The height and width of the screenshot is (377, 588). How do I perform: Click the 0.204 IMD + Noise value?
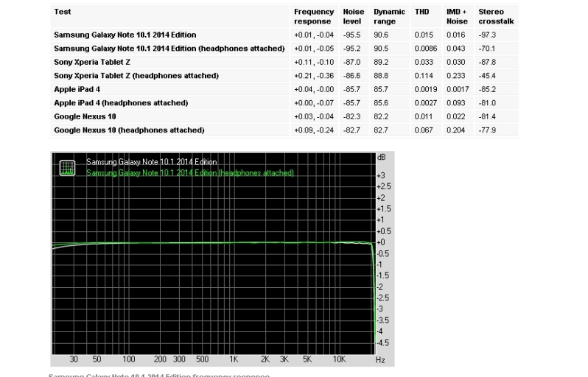point(455,130)
